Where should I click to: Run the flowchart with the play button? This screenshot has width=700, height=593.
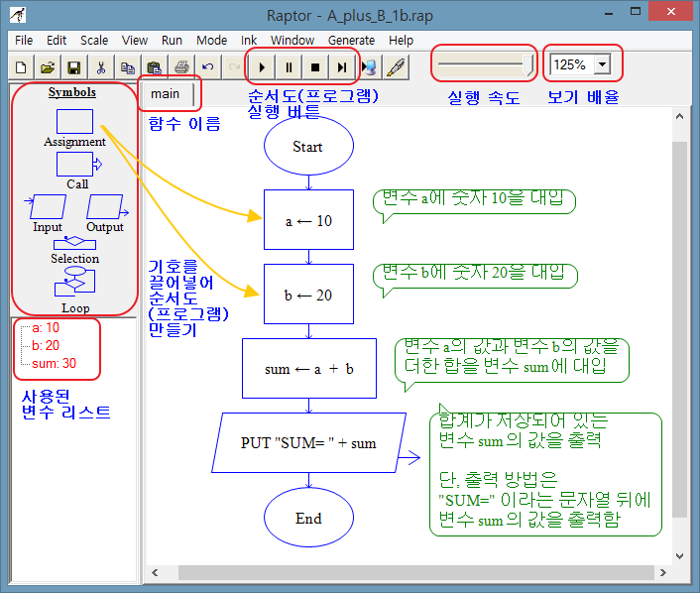pyautogui.click(x=262, y=67)
